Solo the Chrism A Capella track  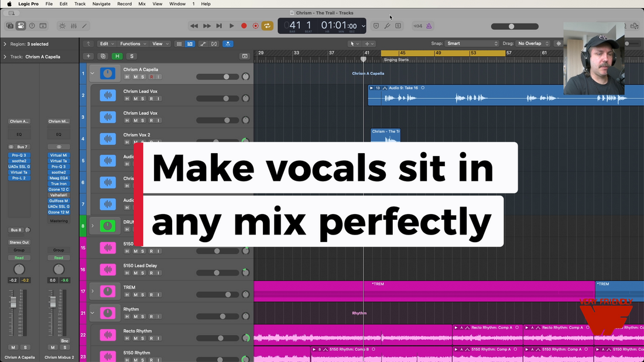click(142, 77)
